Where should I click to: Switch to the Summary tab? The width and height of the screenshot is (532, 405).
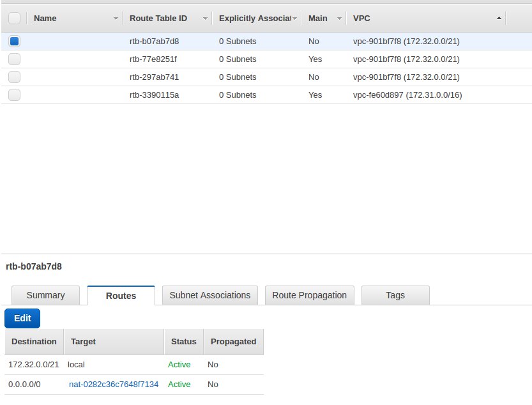tap(45, 295)
